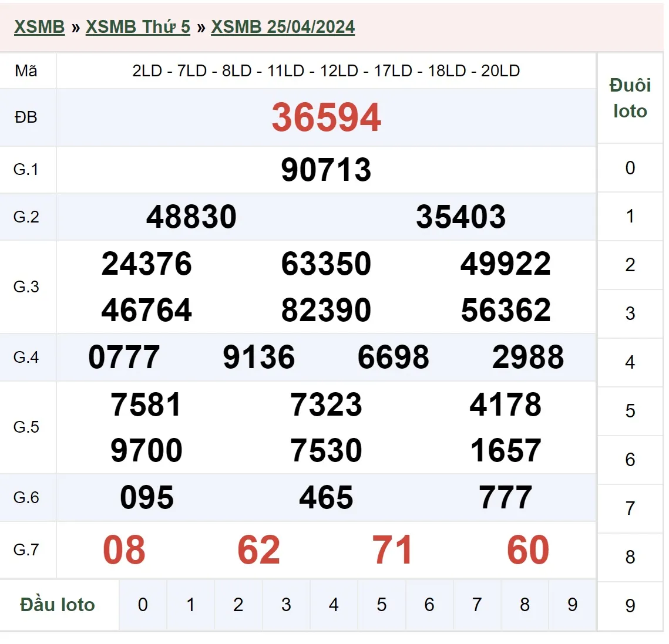The image size is (669, 644).
Task: Click the G.1 prize number 90713
Action: 326,170
